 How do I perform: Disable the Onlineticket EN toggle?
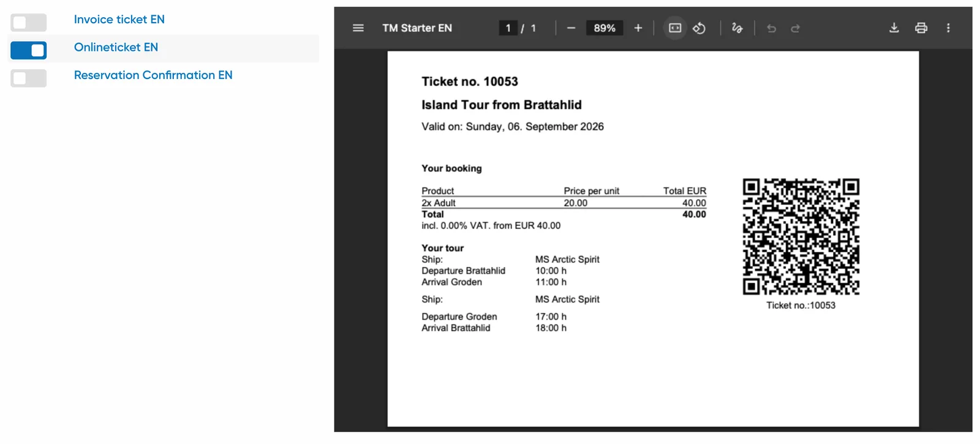(x=29, y=50)
